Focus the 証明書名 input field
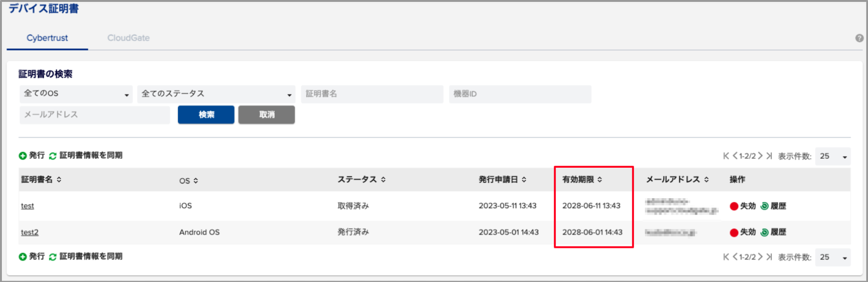868x282 pixels. point(372,94)
